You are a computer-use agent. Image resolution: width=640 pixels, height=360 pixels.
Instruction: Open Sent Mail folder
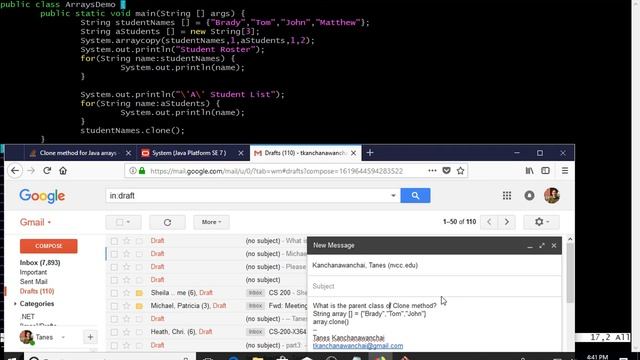tap(33, 282)
